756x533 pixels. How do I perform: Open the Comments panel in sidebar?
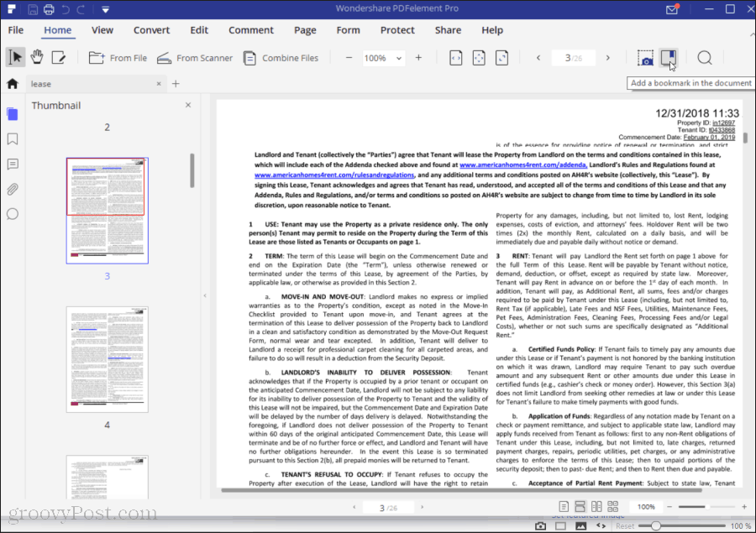coord(11,164)
